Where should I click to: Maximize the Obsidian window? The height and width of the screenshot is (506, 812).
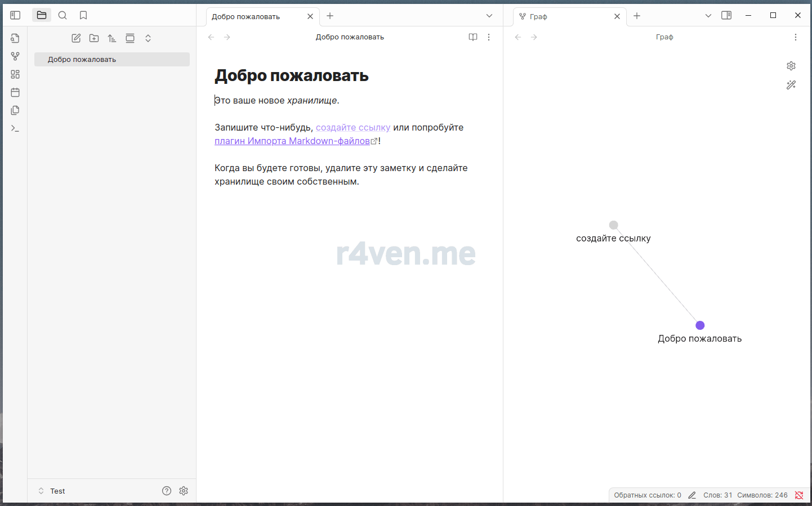coord(773,15)
